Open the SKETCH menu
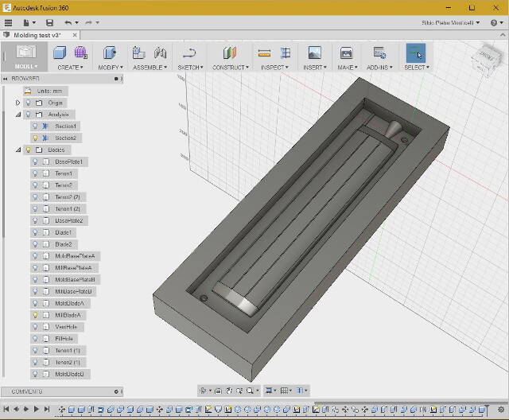 coord(190,67)
